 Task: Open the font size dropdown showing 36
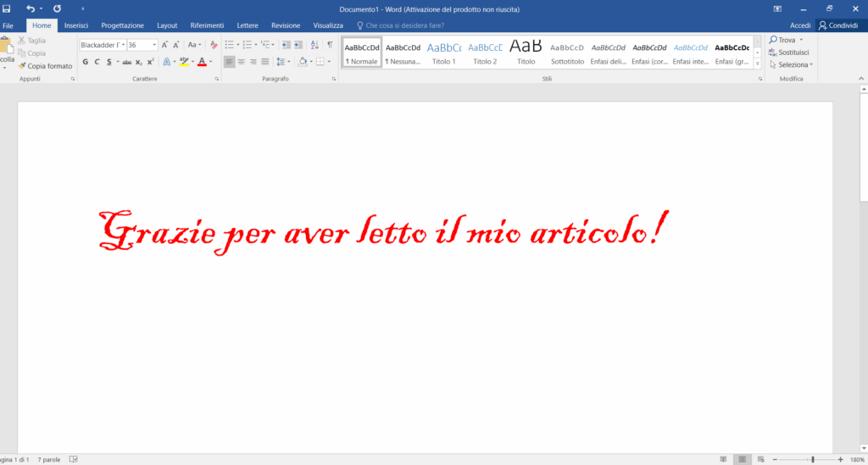153,45
